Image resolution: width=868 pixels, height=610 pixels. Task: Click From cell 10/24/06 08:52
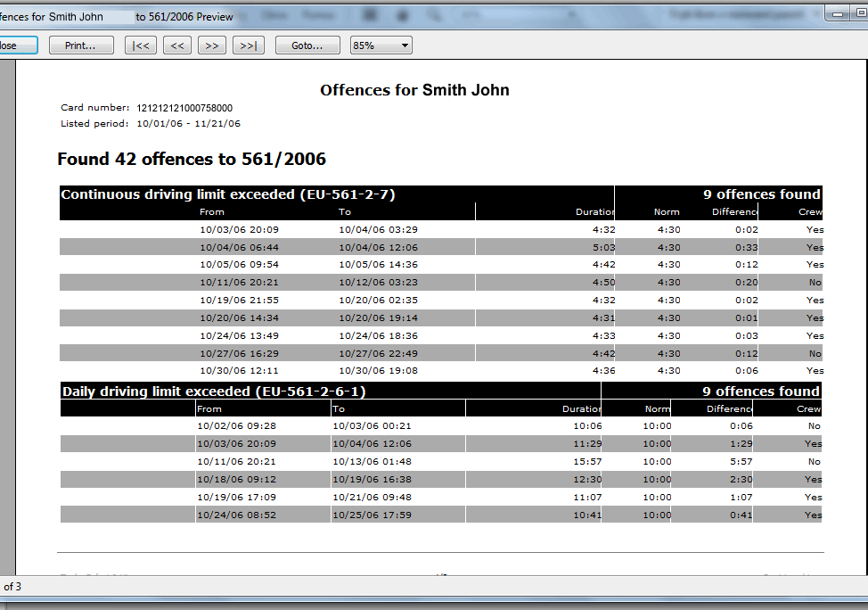[236, 515]
